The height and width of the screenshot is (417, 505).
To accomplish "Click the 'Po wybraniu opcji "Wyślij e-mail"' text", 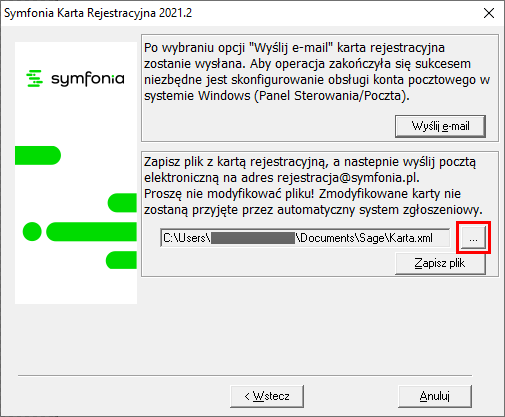I will point(239,48).
